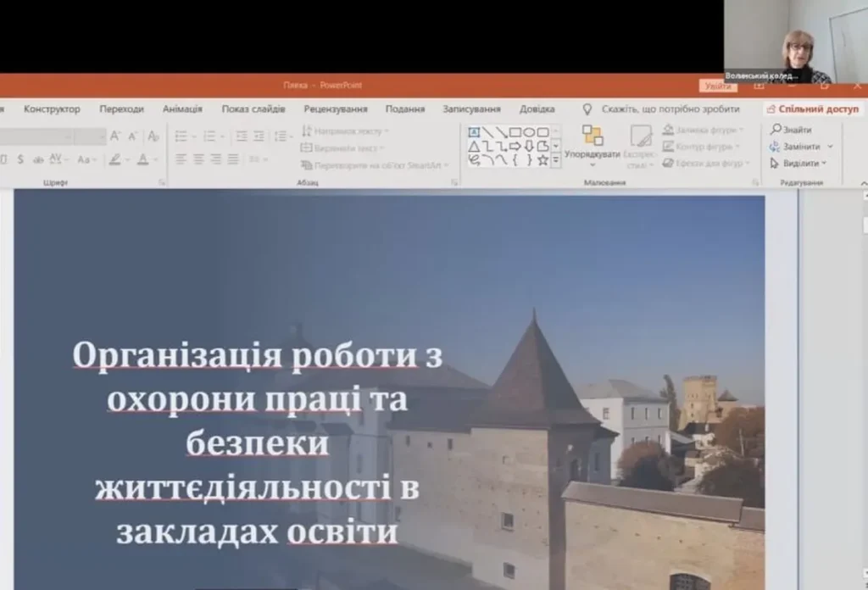Pick the star shape from shapes gallery

542,159
